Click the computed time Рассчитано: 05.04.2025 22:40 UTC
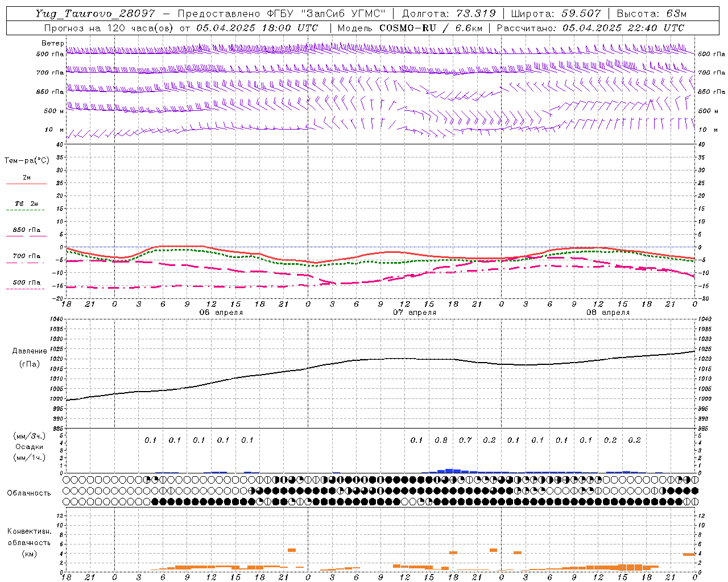The width and height of the screenshot is (728, 582). point(590,28)
